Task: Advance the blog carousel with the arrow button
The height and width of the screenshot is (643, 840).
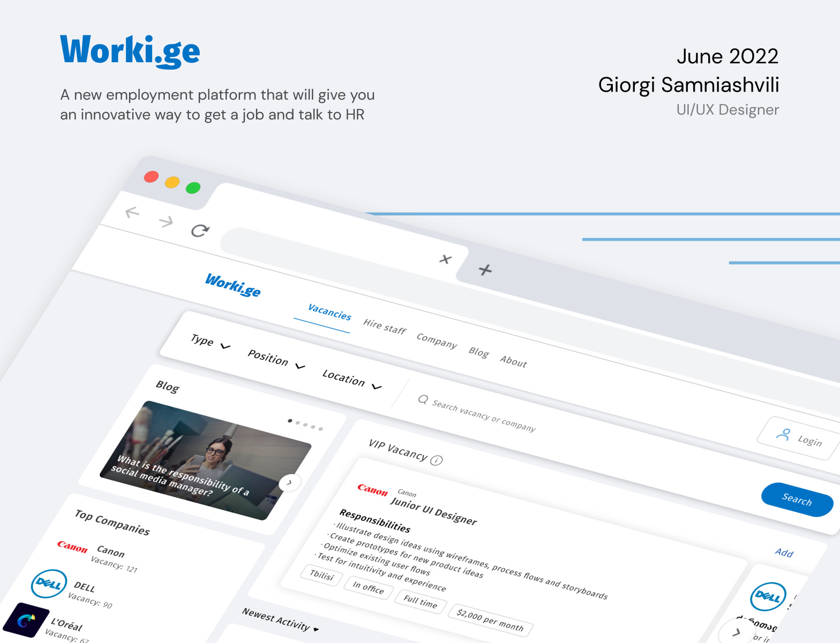Action: coord(289,483)
